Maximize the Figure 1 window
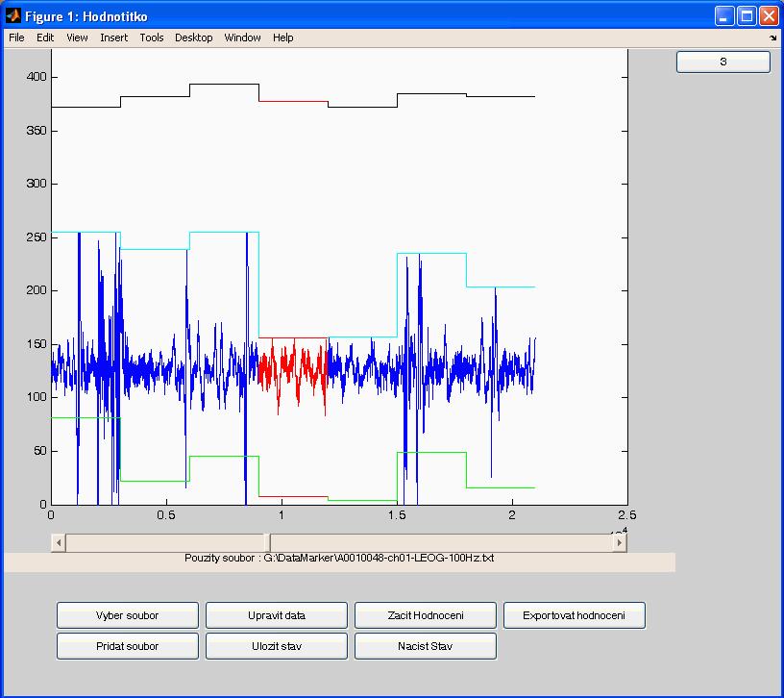The height and width of the screenshot is (698, 784). [x=747, y=16]
